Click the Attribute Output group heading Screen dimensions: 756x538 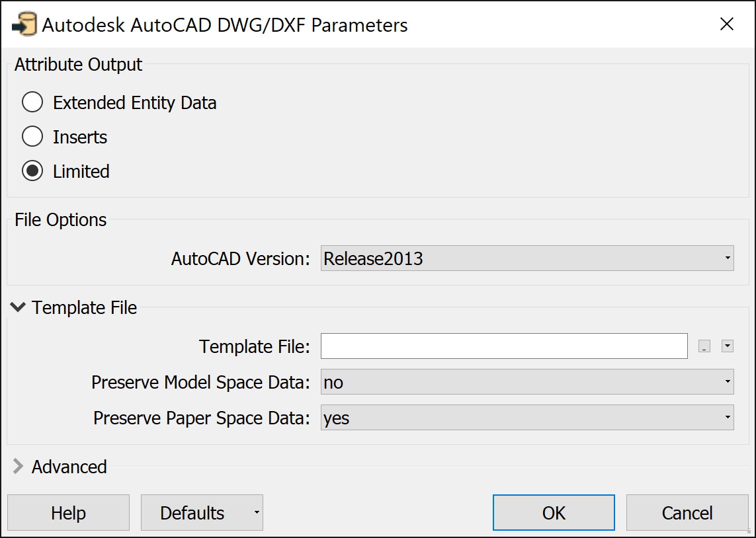[x=78, y=65]
